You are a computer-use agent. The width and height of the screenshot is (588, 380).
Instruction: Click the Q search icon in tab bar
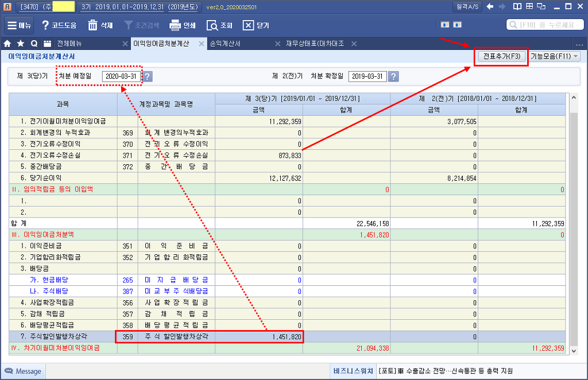[34, 44]
